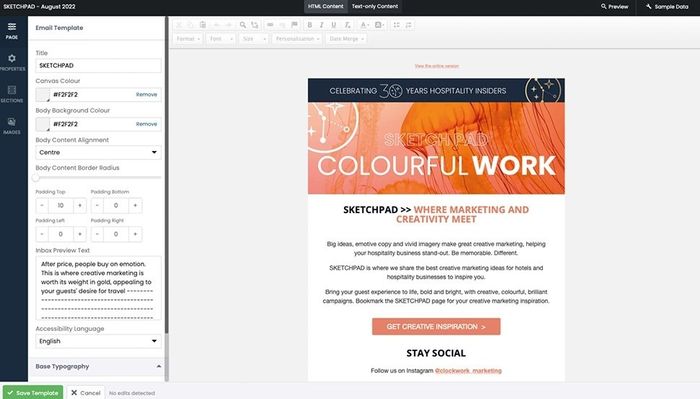Open Accessibility Language dropdown
This screenshot has width=700, height=399.
[x=98, y=341]
